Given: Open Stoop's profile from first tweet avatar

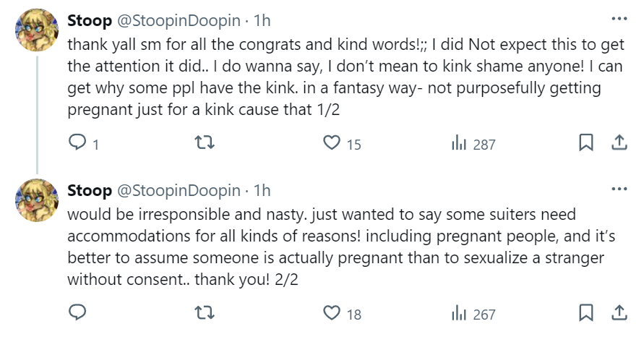Looking at the screenshot, I should tap(37, 30).
